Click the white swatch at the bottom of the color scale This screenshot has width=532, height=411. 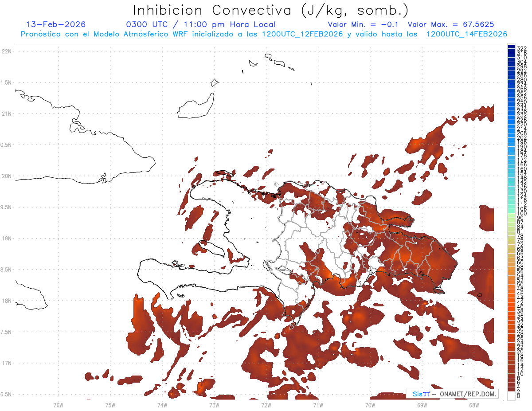coord(511,395)
